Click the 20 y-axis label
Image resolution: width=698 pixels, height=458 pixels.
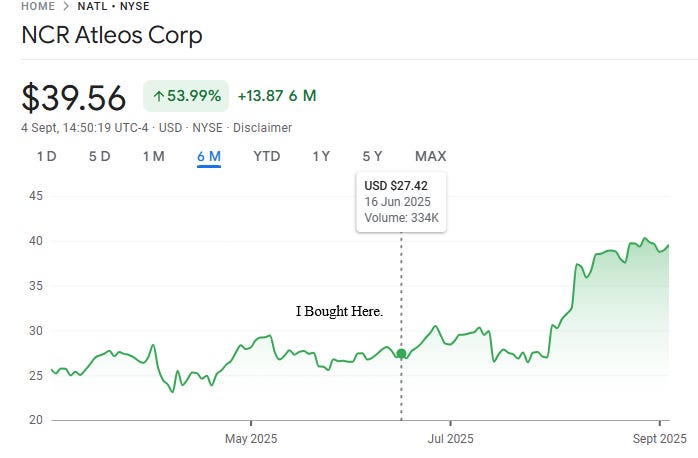(x=36, y=420)
